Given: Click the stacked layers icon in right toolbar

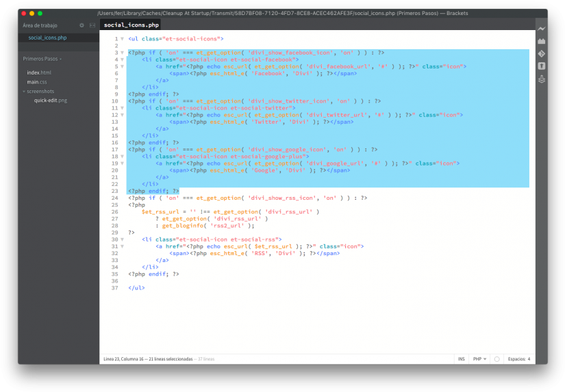Looking at the screenshot, I should coord(541,79).
